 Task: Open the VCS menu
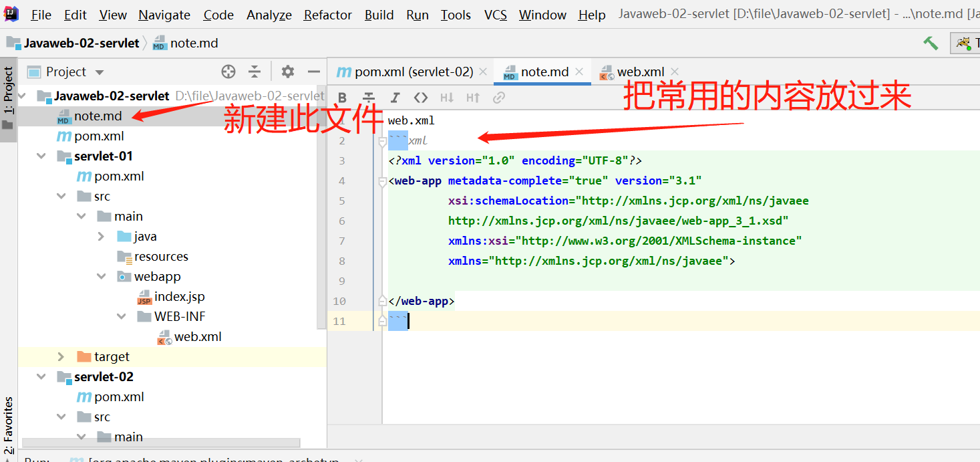point(496,15)
